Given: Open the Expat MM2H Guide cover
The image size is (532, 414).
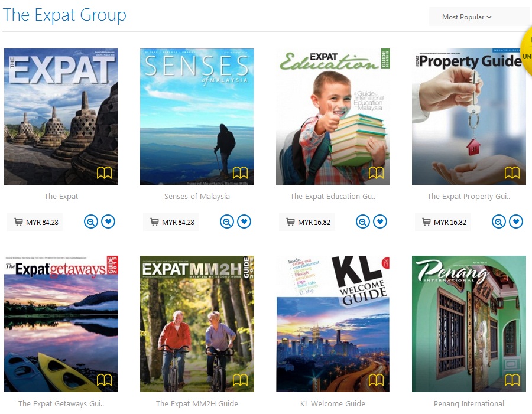Looking at the screenshot, I should point(197,324).
